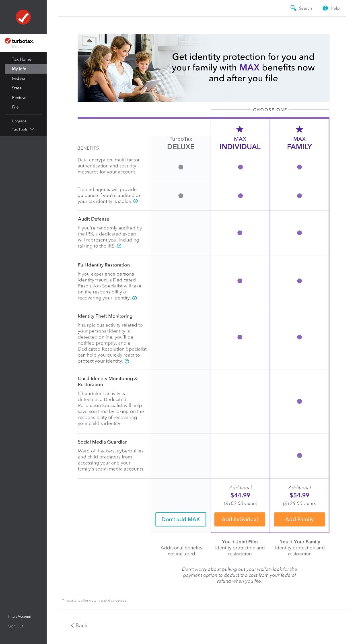This screenshot has height=644, width=358.
Task: Open the State section in sidebar
Action: [x=16, y=88]
